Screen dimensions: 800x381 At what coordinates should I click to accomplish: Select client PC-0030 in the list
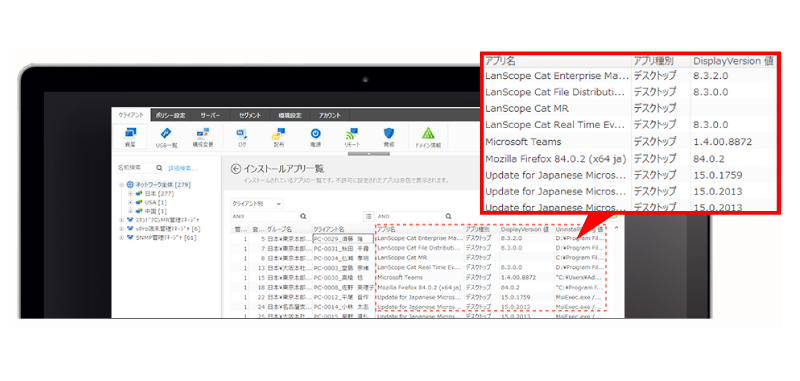[x=343, y=277]
